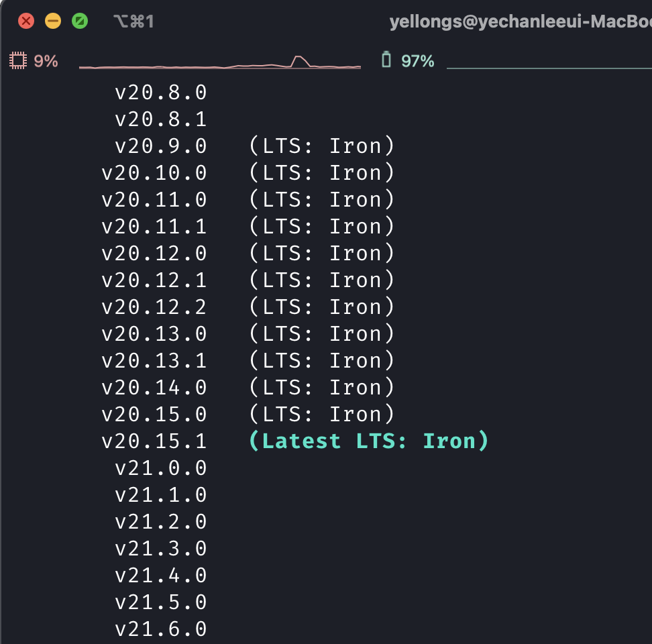
Task: Click the v20.8.0 version line
Action: click(161, 93)
